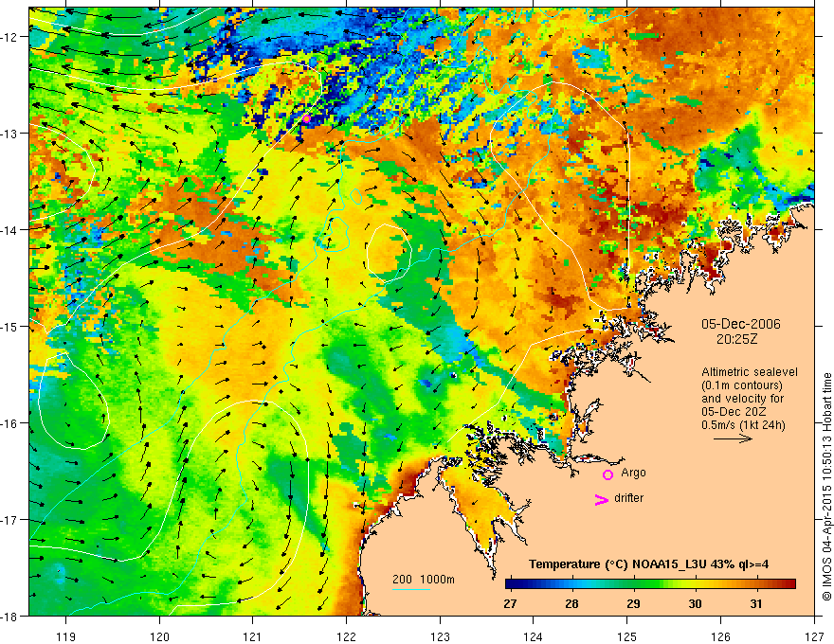
Task: Click longitude axis label '120'
Action: (x=159, y=636)
